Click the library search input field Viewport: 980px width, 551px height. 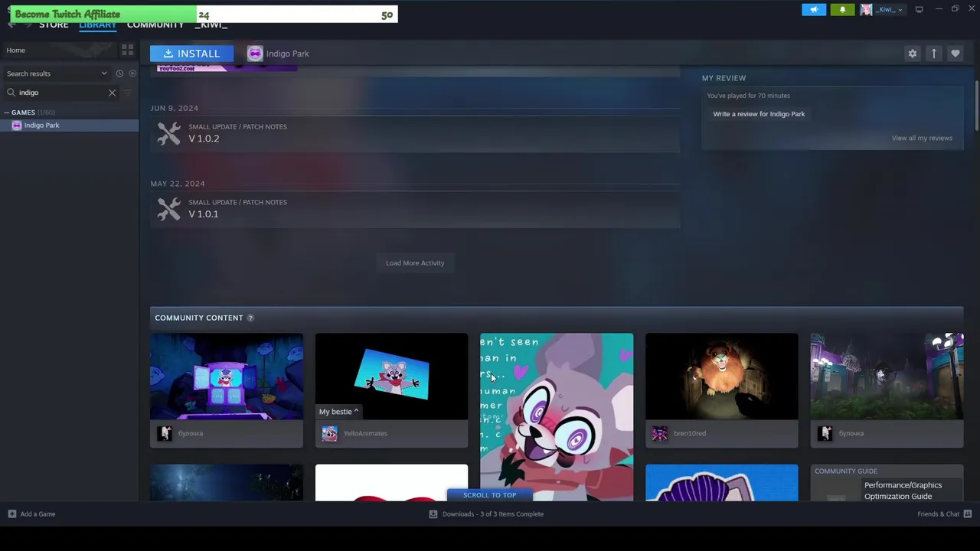61,93
